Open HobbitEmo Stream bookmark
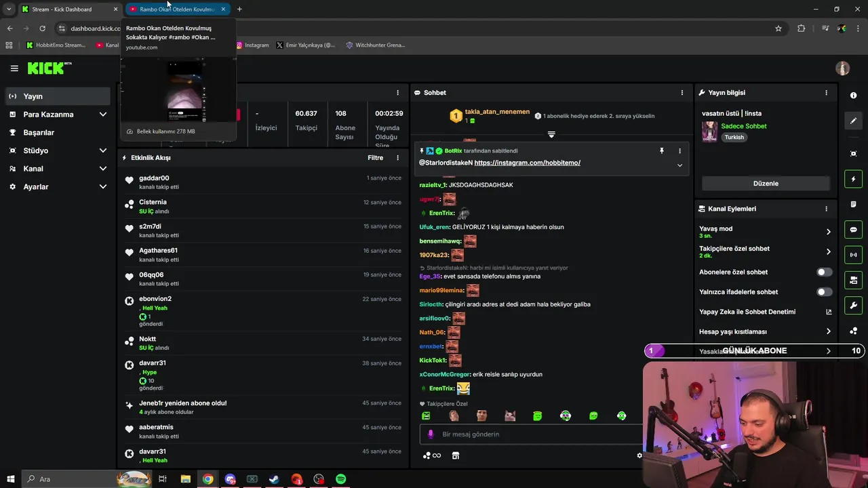Screen dimensions: 868x488 [x=56, y=45]
